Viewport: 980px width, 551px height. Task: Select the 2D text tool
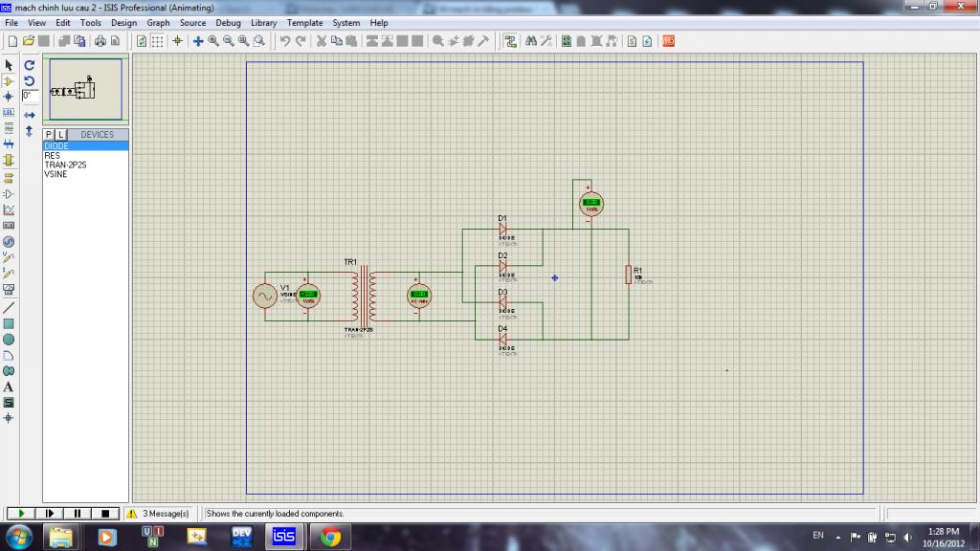9,386
